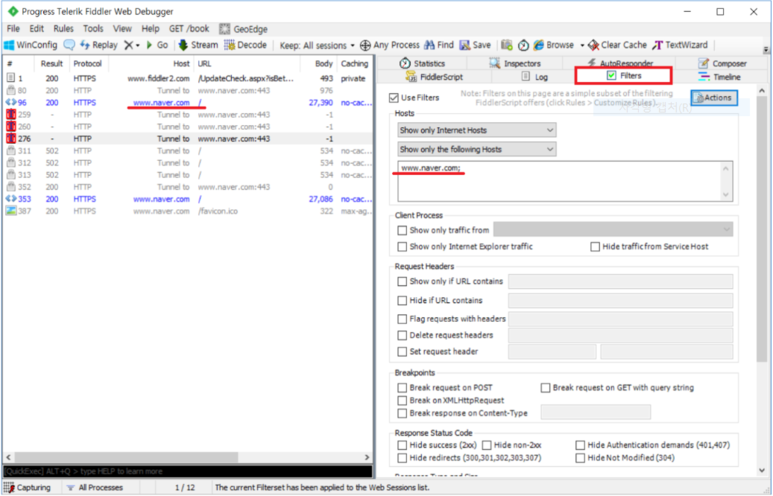Clear Cache using the toolbar icon
The image size is (773, 496).
617,45
